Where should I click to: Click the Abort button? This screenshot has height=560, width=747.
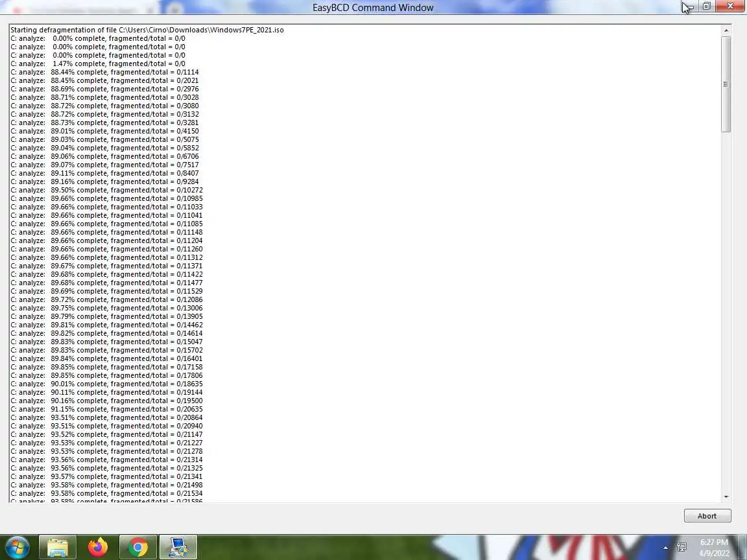coord(707,516)
